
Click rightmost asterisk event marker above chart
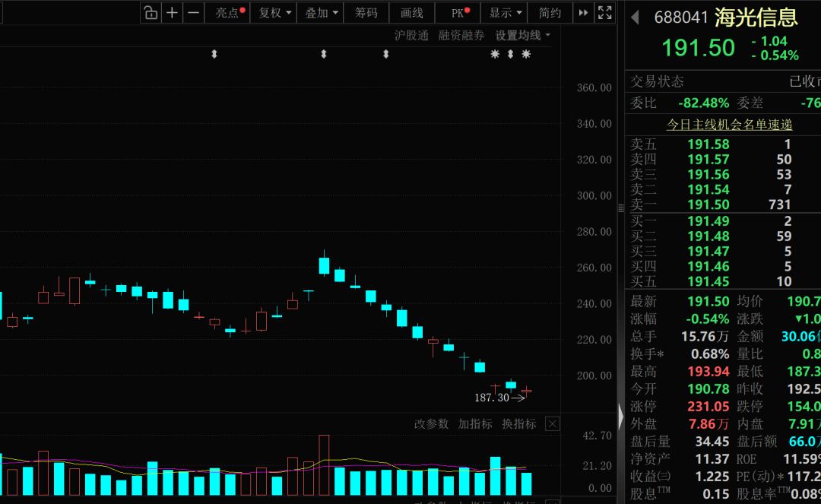coord(526,54)
